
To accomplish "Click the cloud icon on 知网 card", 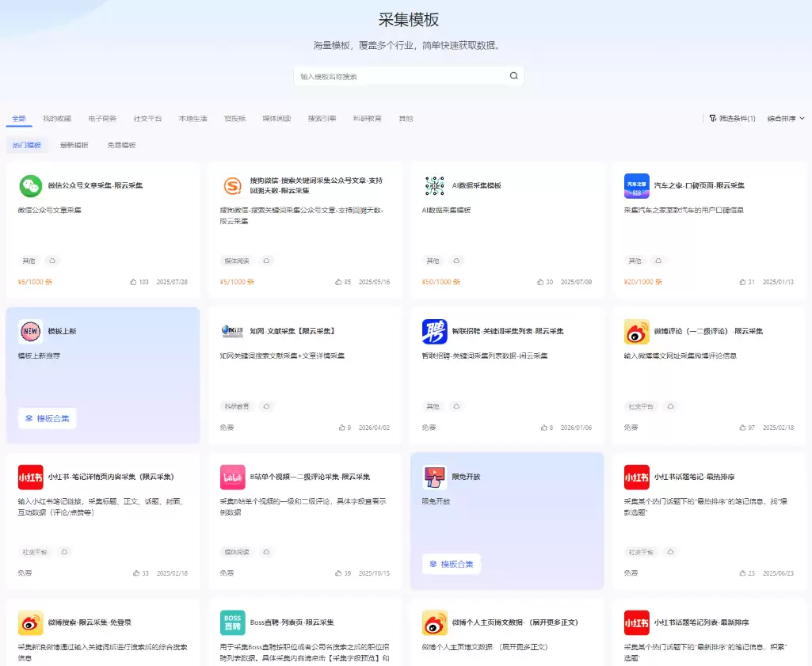I will point(266,406).
